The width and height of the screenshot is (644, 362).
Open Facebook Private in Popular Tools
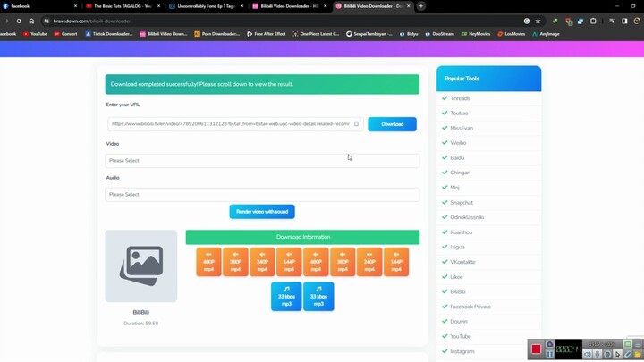[470, 307]
